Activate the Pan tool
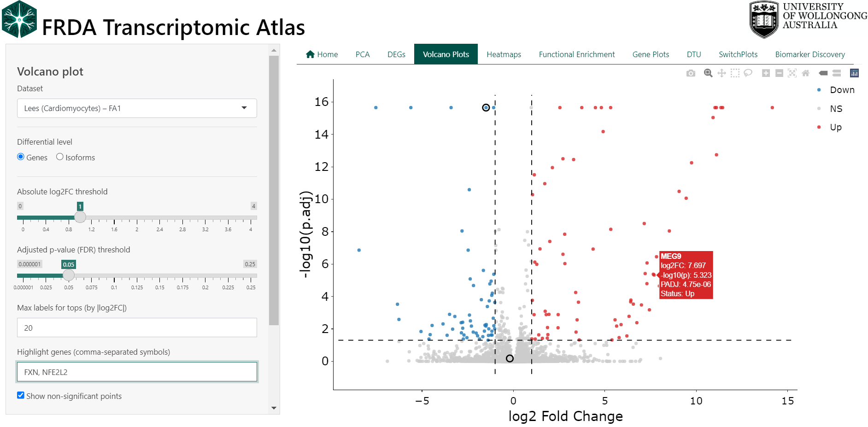 pyautogui.click(x=721, y=73)
